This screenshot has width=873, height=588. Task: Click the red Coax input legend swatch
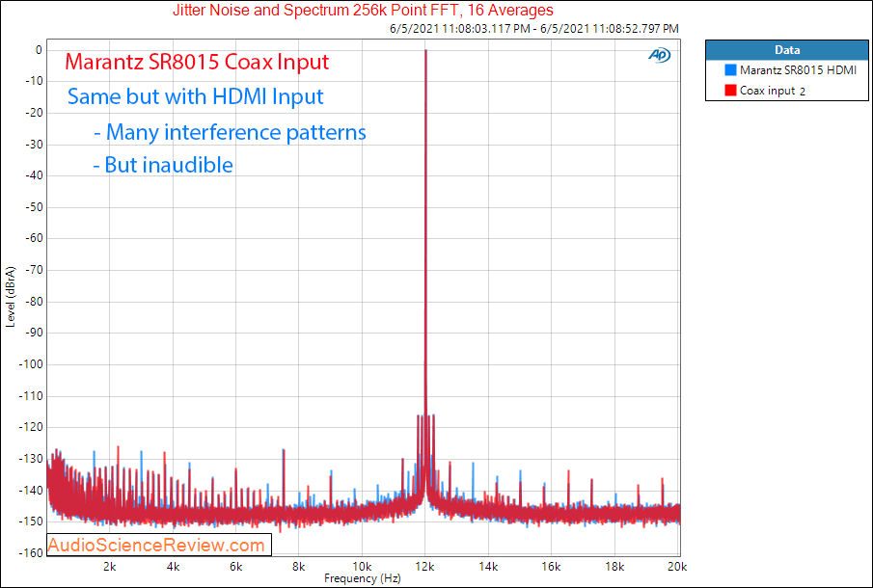pyautogui.click(x=730, y=90)
